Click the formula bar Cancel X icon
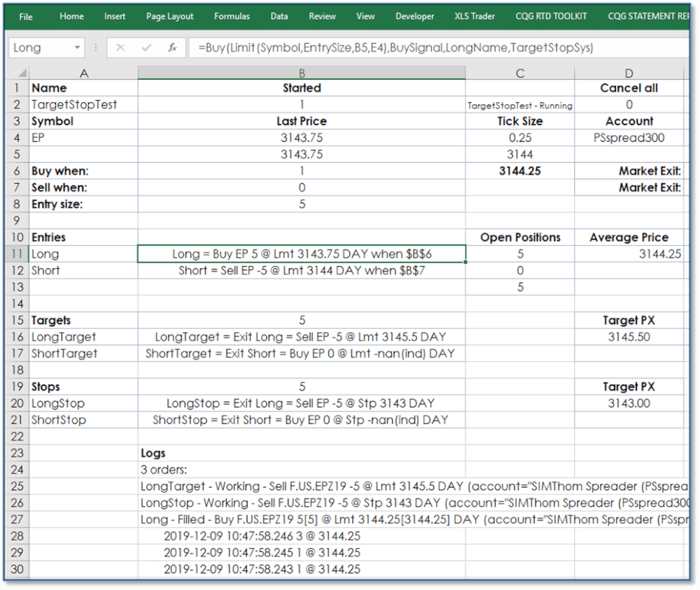 pyautogui.click(x=120, y=48)
